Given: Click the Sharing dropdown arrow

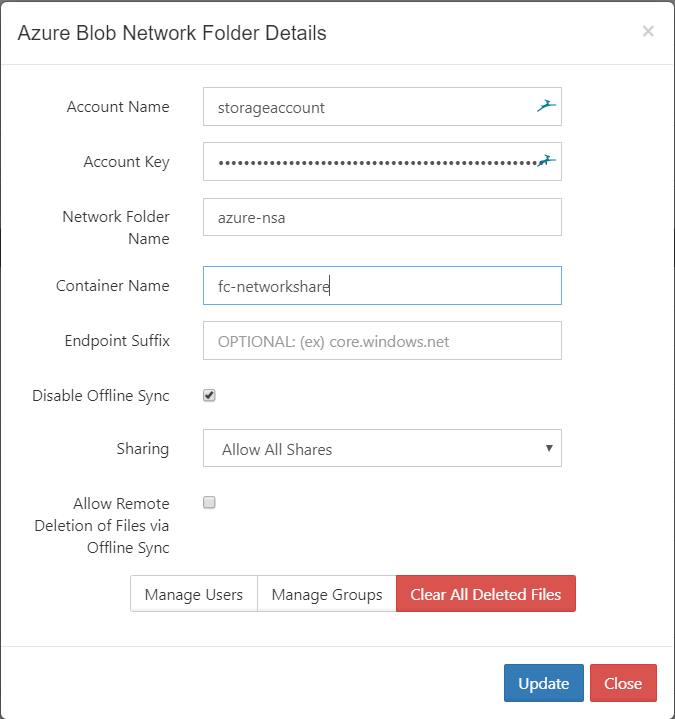Looking at the screenshot, I should [549, 448].
